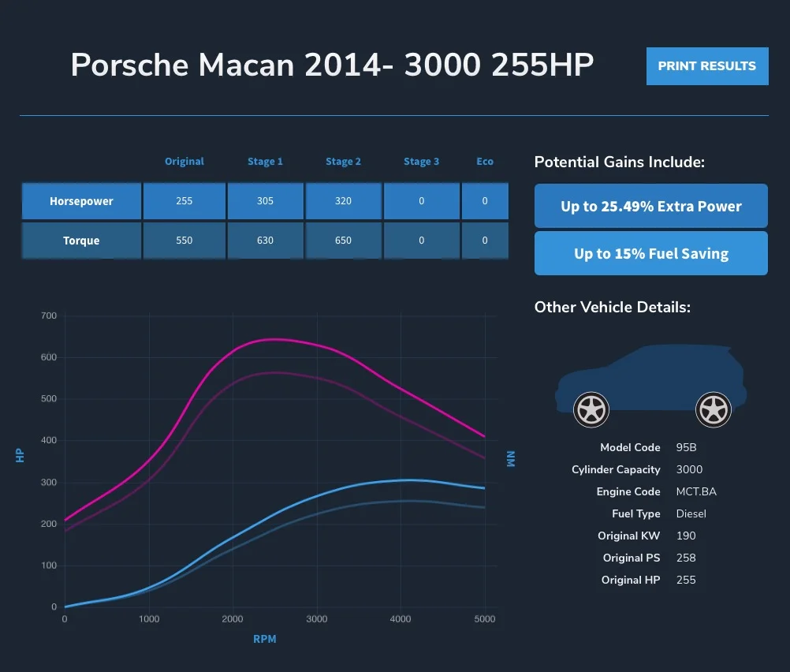Click Up to 25.49% Extra Power banner
The height and width of the screenshot is (672, 790).
[x=651, y=206]
